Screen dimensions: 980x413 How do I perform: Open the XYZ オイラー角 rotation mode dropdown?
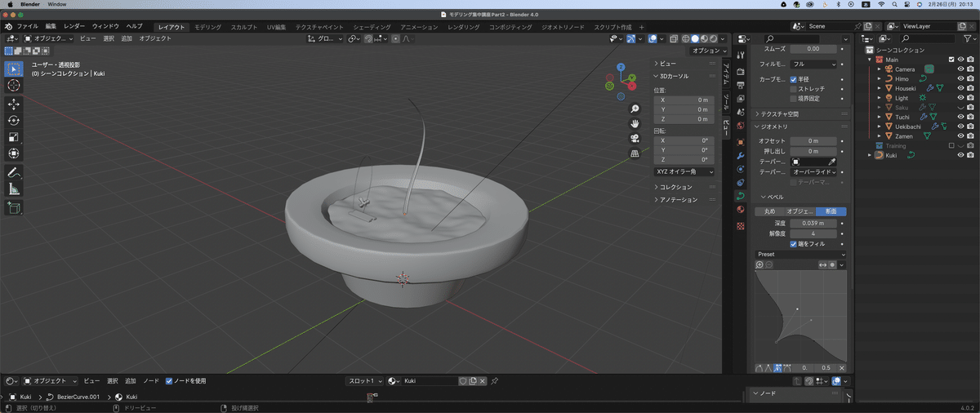pos(684,171)
